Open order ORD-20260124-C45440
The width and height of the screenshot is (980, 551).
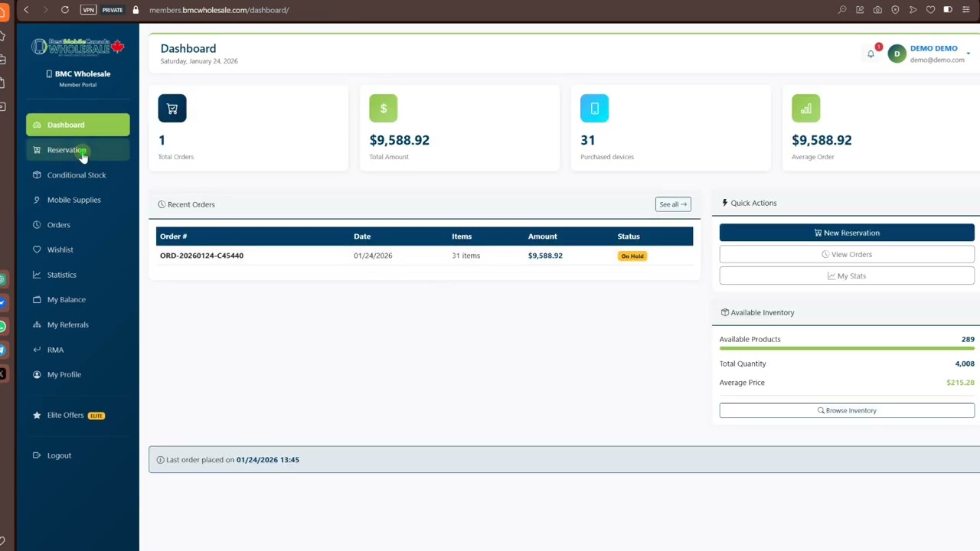201,256
